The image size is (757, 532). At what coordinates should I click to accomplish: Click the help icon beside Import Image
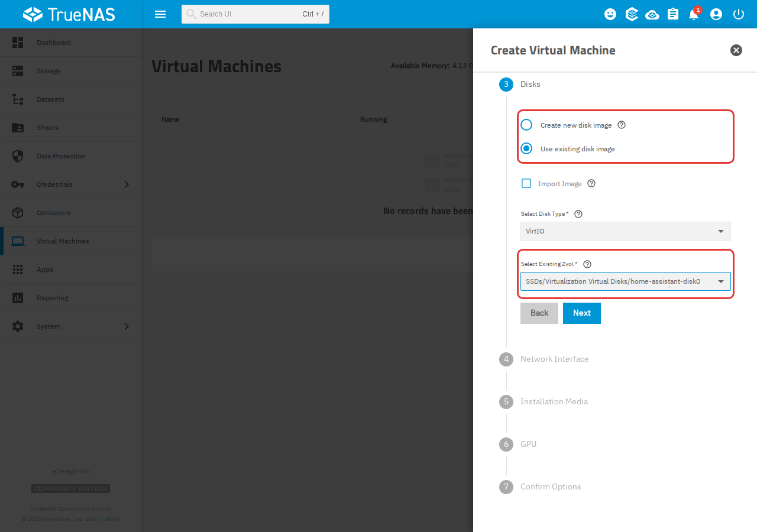click(591, 183)
